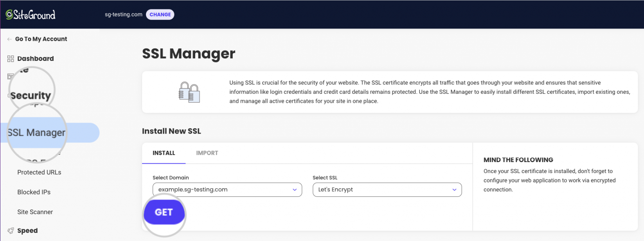Click the Select SSL label
The height and width of the screenshot is (241, 644).
(x=325, y=178)
